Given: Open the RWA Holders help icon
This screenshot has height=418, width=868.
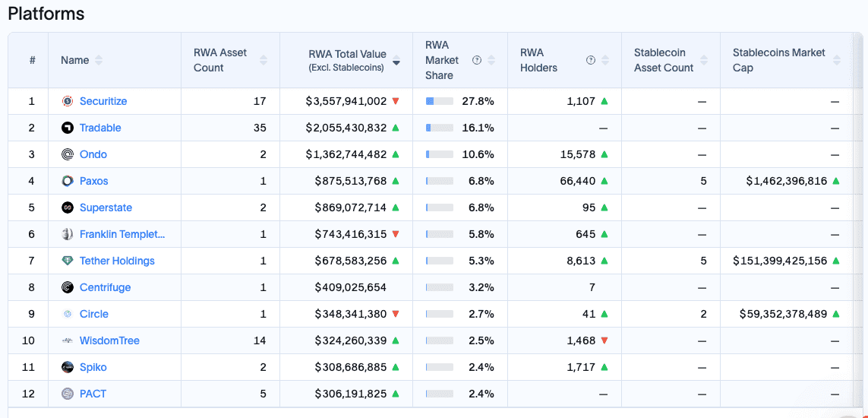Looking at the screenshot, I should 591,60.
